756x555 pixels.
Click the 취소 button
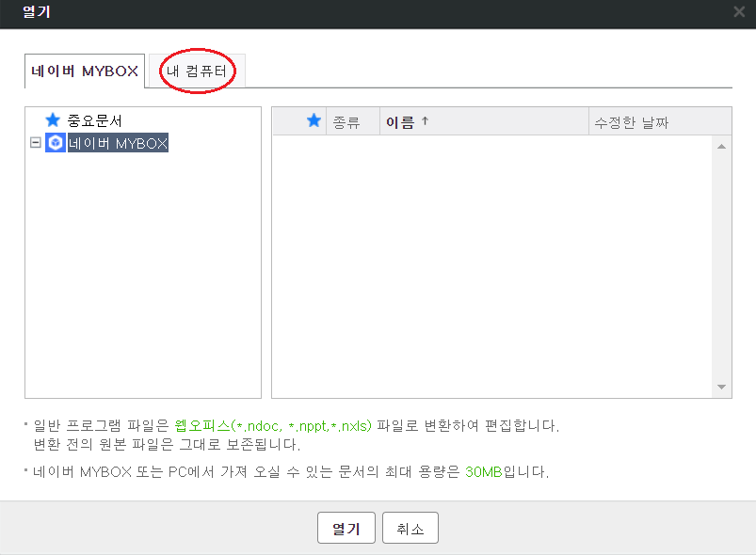410,528
